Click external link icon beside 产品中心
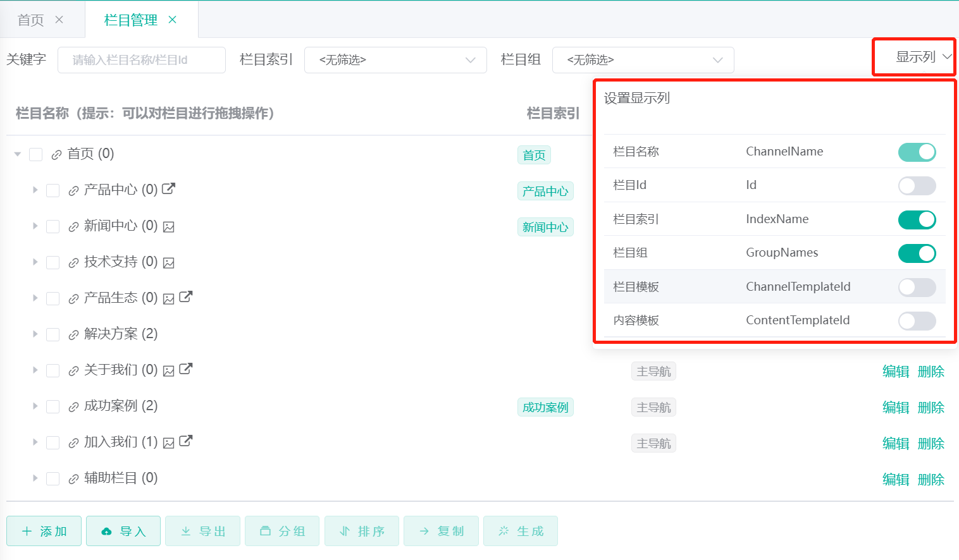 tap(168, 188)
